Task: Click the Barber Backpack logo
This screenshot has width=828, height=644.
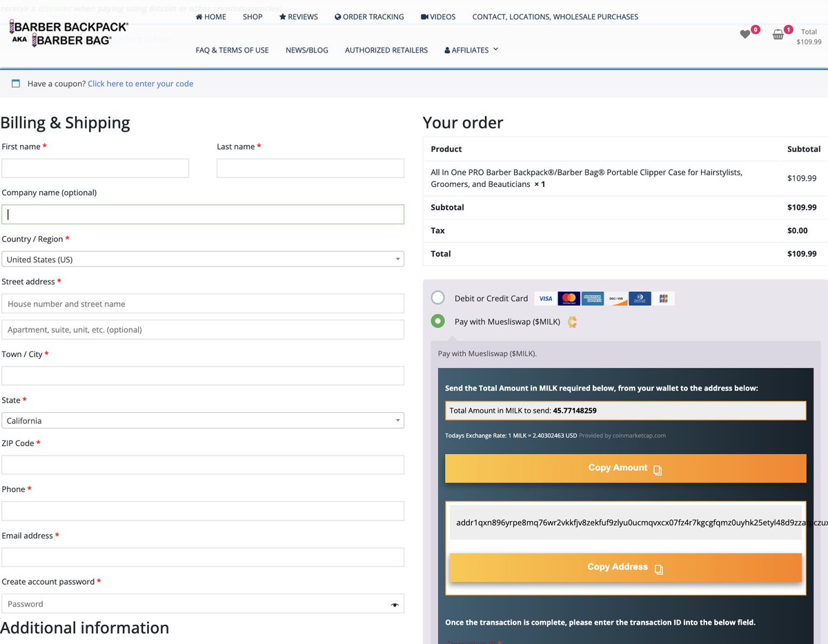Action: pos(69,33)
